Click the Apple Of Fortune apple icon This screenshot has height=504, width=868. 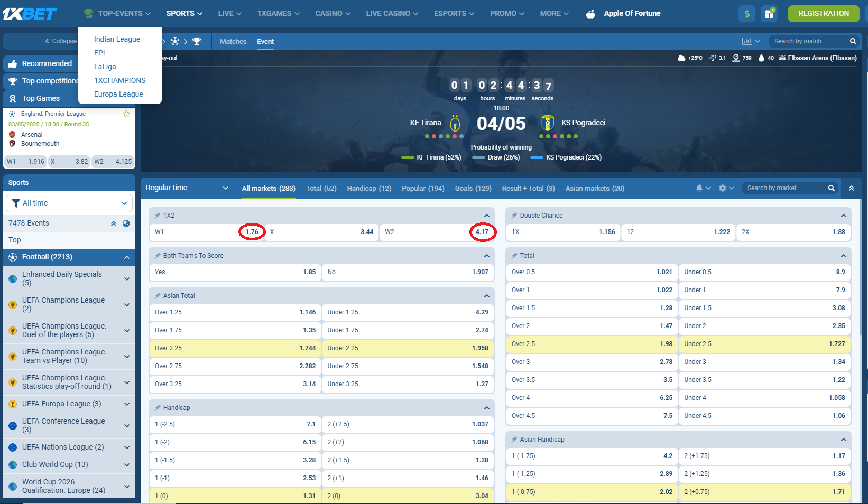click(590, 14)
